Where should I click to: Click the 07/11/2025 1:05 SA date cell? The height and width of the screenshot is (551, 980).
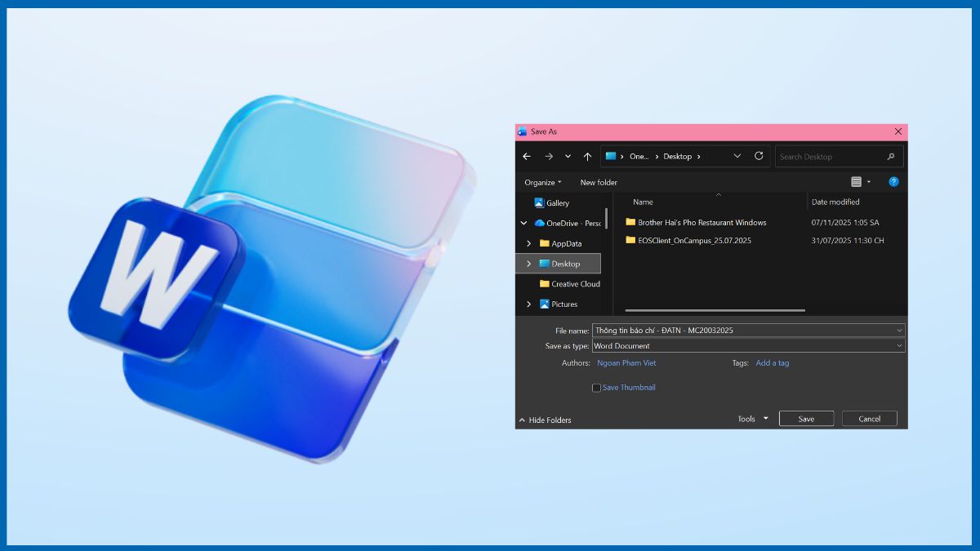845,222
